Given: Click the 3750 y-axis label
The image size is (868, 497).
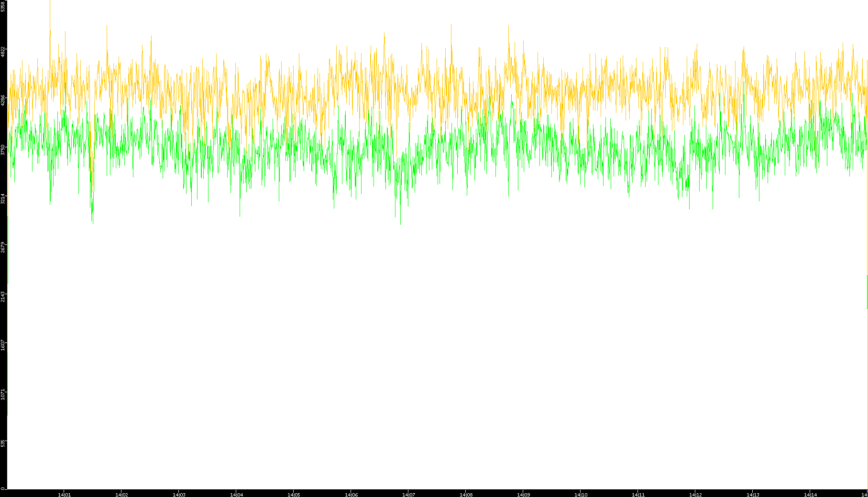Looking at the screenshot, I should click(3, 150).
